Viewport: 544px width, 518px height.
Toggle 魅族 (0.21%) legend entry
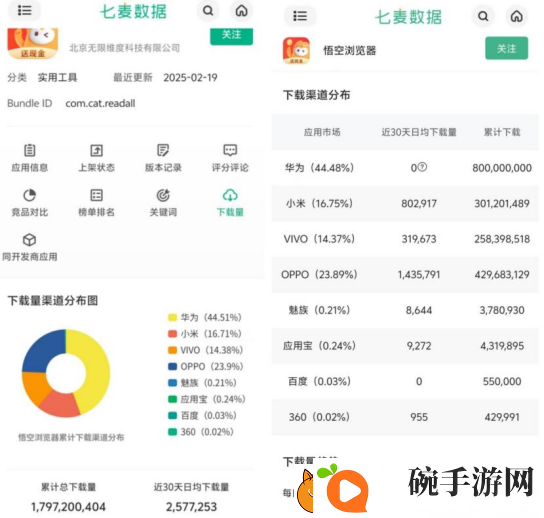[x=202, y=383]
